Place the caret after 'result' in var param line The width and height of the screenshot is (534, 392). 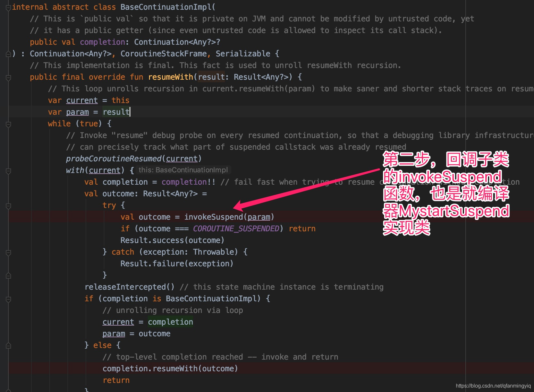click(x=130, y=112)
